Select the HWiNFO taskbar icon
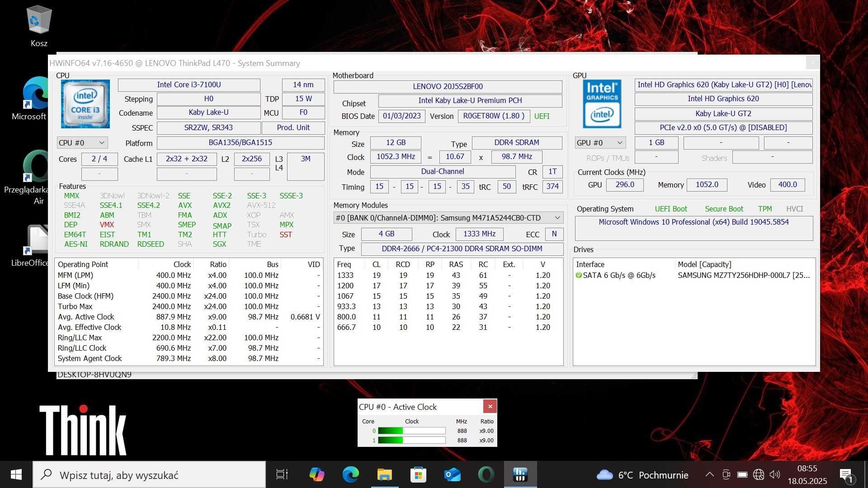 pyautogui.click(x=520, y=474)
